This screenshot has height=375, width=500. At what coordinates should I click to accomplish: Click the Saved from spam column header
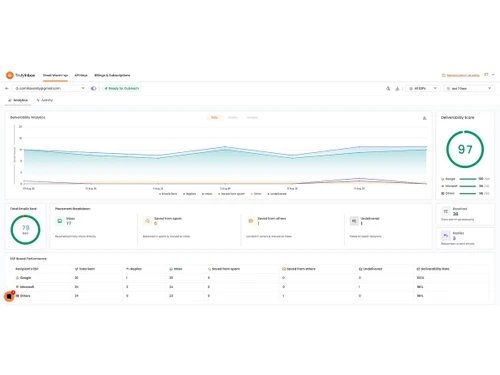tap(224, 269)
